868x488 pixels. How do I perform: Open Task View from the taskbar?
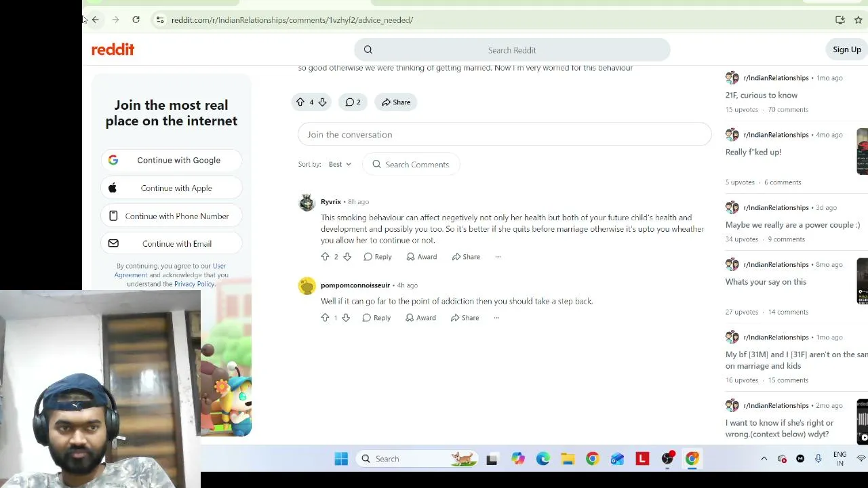click(492, 459)
